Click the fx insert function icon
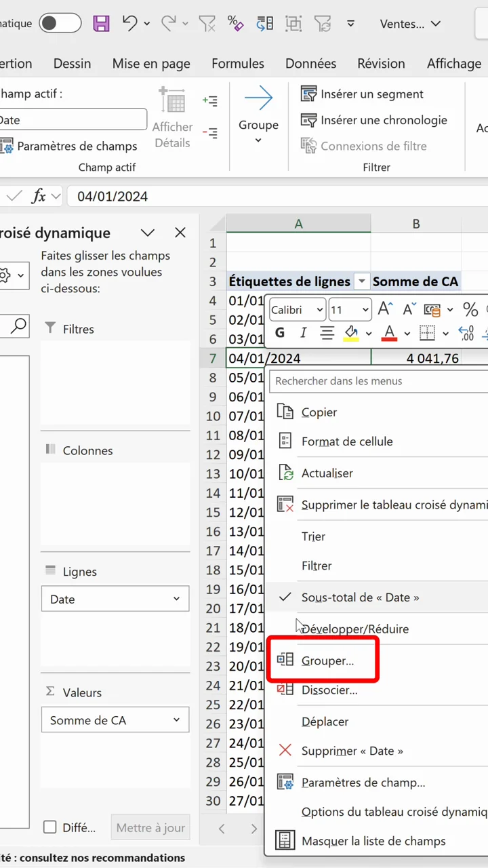This screenshot has width=488, height=868. coord(39,197)
